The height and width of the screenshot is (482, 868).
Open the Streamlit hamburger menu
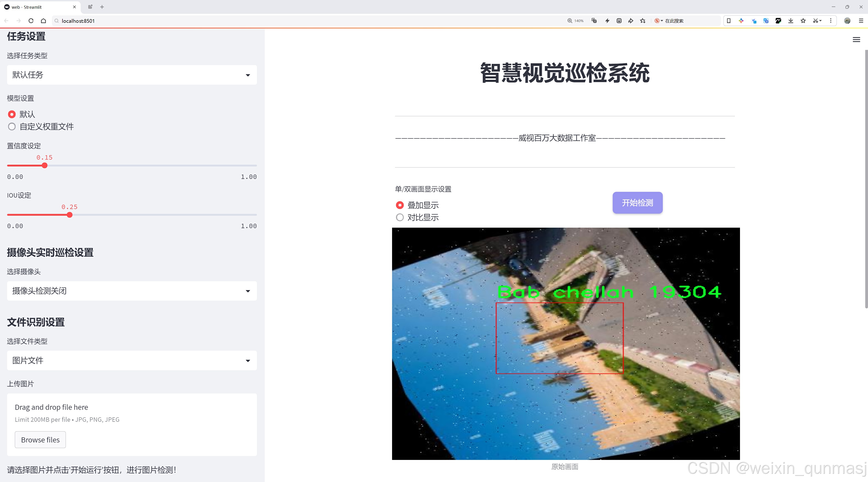pos(856,40)
